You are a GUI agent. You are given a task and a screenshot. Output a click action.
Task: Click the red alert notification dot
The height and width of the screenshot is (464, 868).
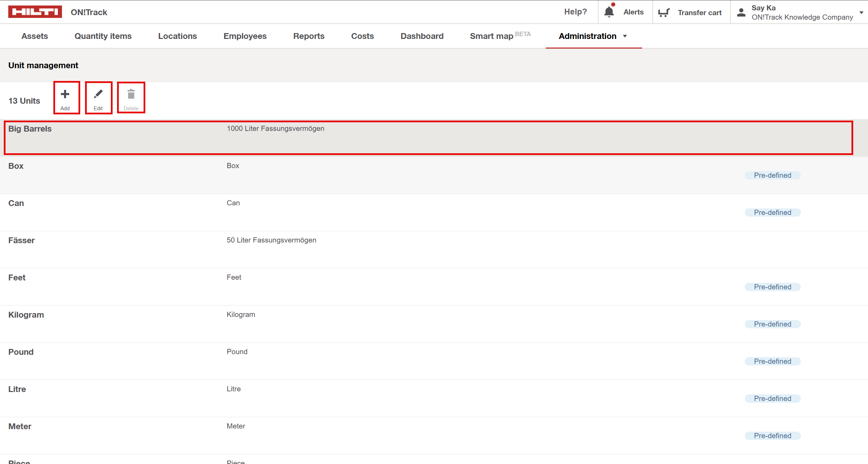point(614,4)
